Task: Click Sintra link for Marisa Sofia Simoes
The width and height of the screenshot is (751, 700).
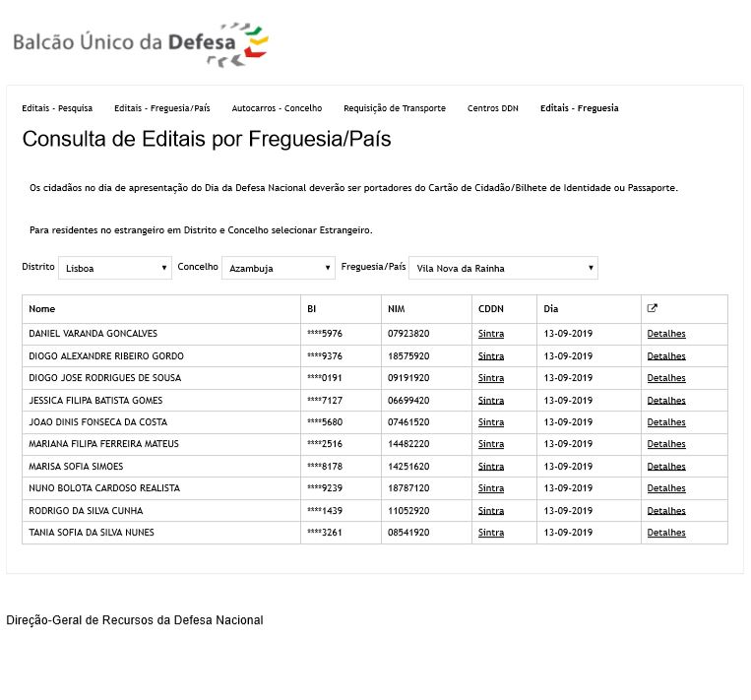Action: click(x=490, y=467)
